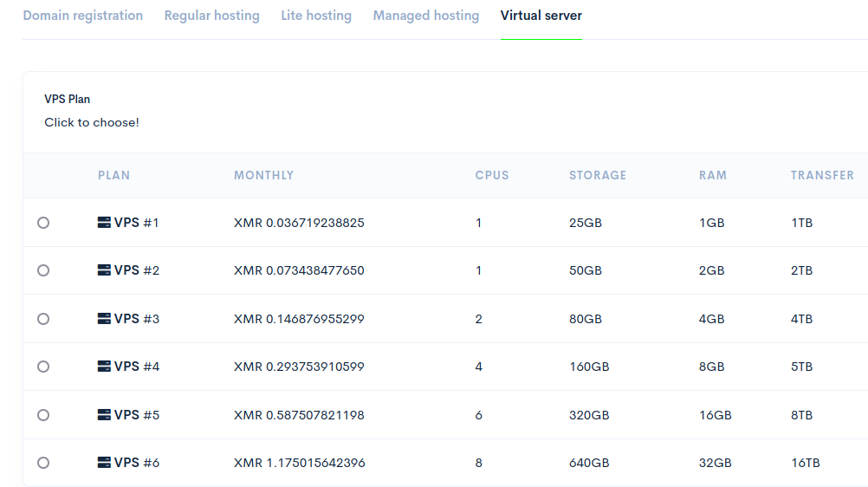Click the Virtual server tab
Image resolution: width=868 pixels, height=487 pixels.
click(541, 16)
